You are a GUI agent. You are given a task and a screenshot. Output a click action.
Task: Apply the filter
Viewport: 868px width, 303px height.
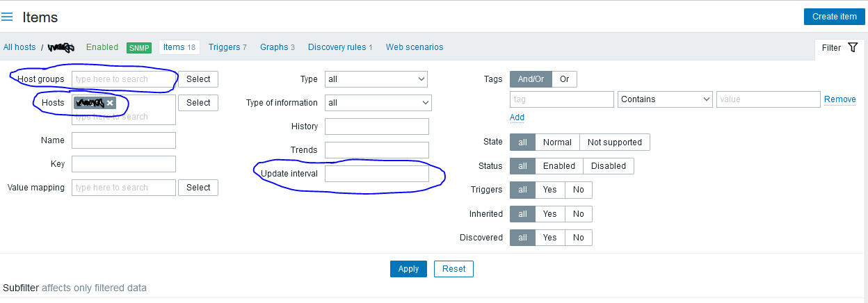tap(408, 269)
